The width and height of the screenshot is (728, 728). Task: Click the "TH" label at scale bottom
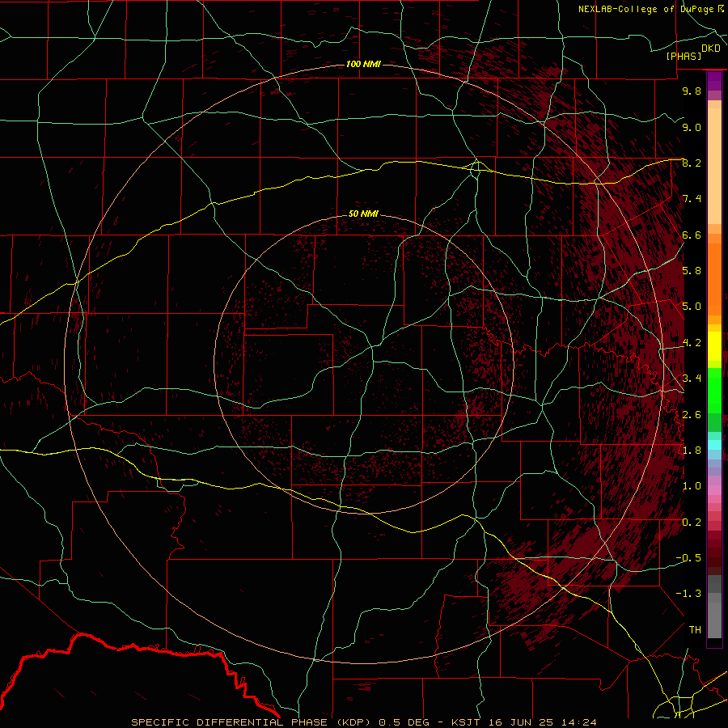[x=695, y=629]
